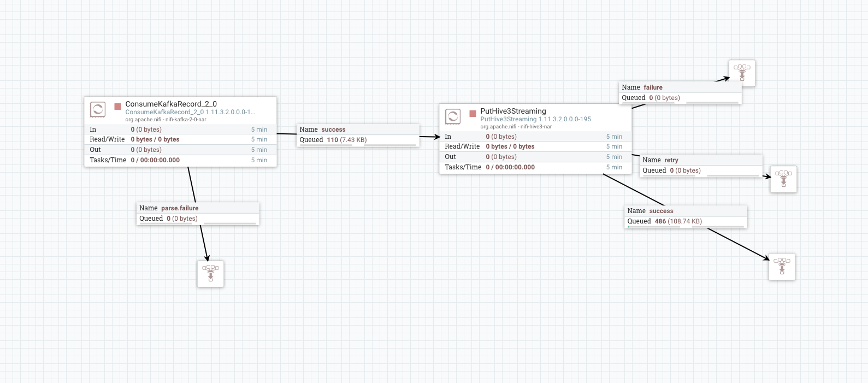This screenshot has width=868, height=383.
Task: Select the funnel after the 486-queued success connection
Action: [782, 267]
